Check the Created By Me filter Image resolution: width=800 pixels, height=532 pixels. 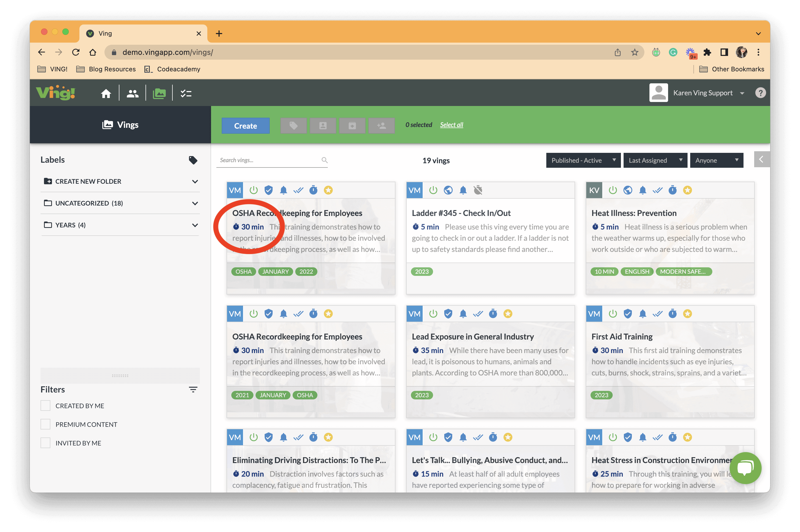point(46,406)
